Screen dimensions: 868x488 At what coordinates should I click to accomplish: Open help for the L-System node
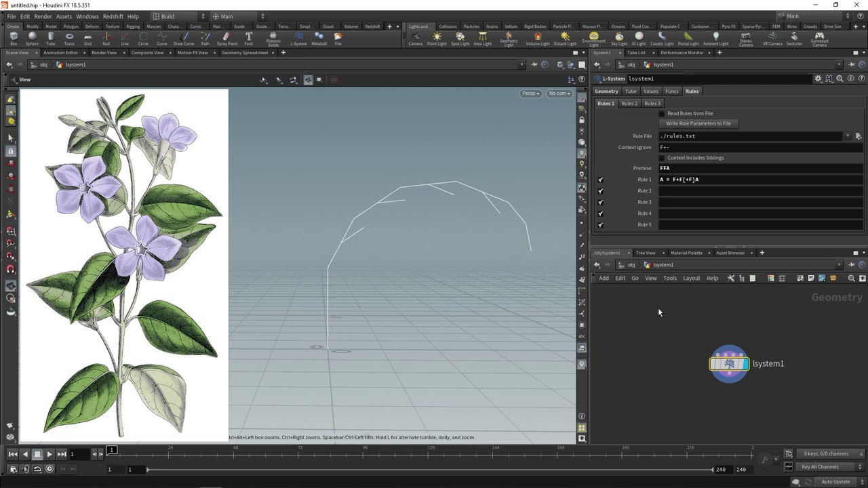click(861, 79)
